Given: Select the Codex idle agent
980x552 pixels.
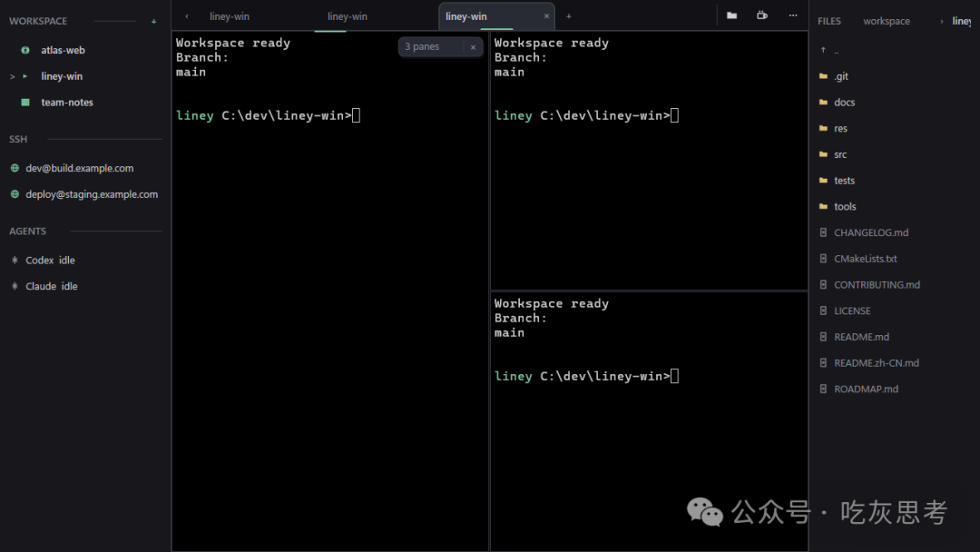Looking at the screenshot, I should (x=50, y=260).
